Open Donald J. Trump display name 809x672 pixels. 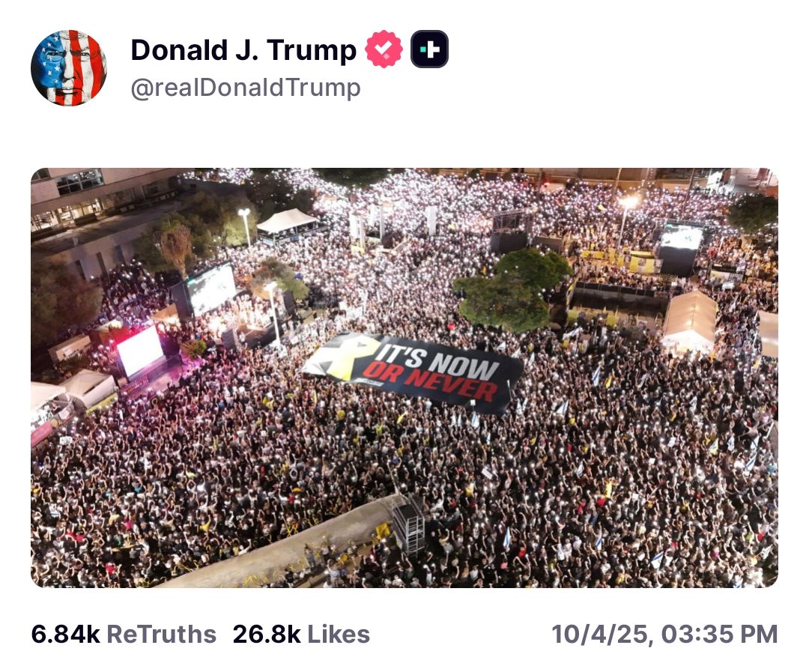click(243, 50)
